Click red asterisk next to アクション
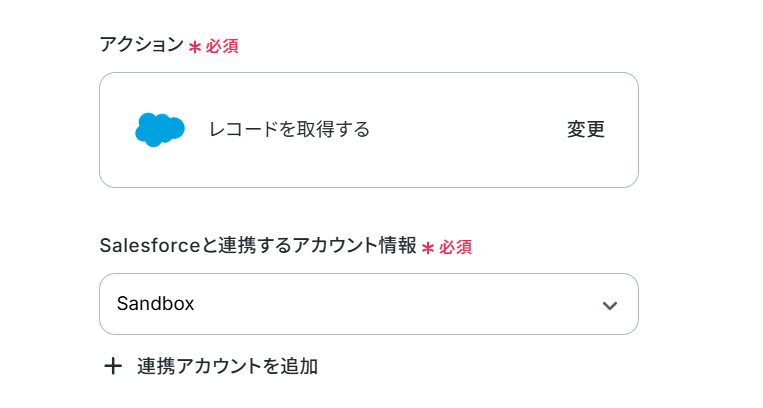The height and width of the screenshot is (408, 763). (x=195, y=47)
